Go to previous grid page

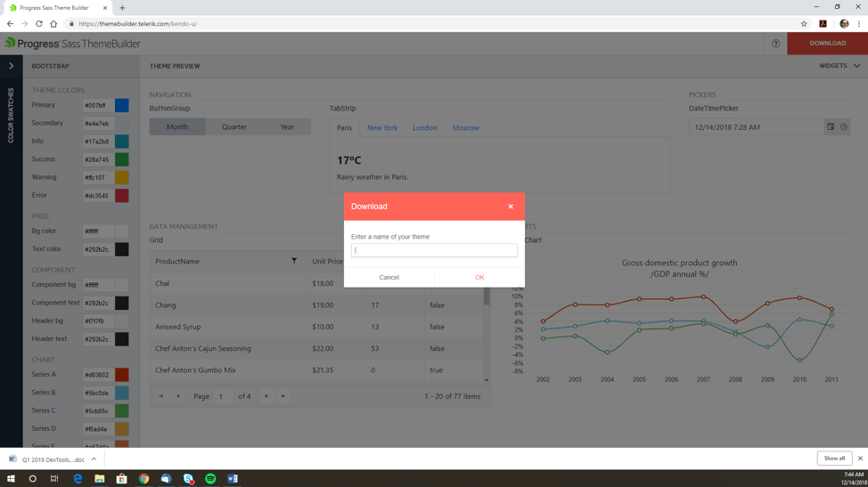click(x=177, y=396)
